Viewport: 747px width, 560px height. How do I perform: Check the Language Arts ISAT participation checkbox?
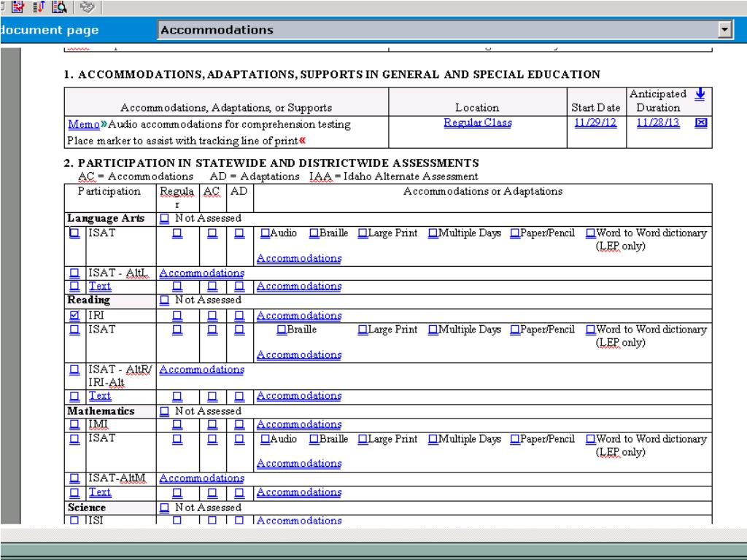pos(75,233)
